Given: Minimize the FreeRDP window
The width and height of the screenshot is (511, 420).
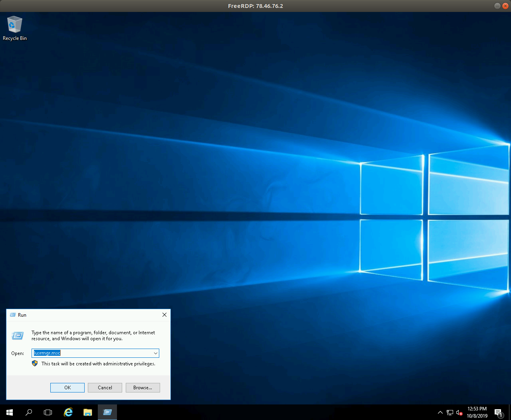Looking at the screenshot, I should (x=497, y=6).
